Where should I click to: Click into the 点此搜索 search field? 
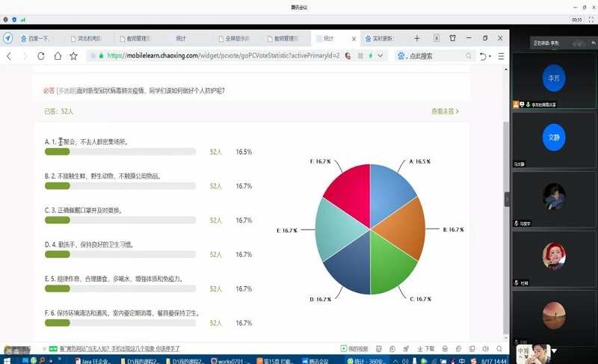coord(437,56)
